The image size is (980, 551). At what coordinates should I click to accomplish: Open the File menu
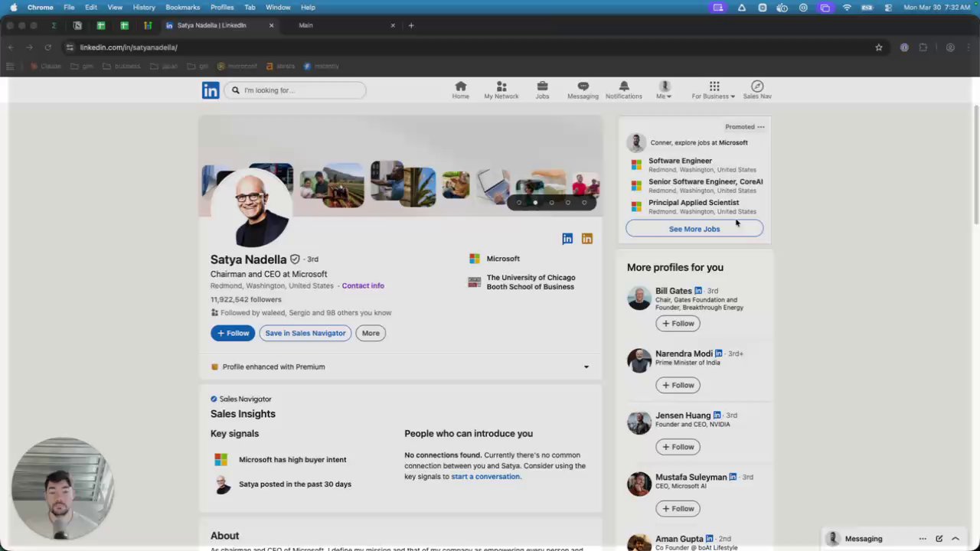(x=69, y=7)
